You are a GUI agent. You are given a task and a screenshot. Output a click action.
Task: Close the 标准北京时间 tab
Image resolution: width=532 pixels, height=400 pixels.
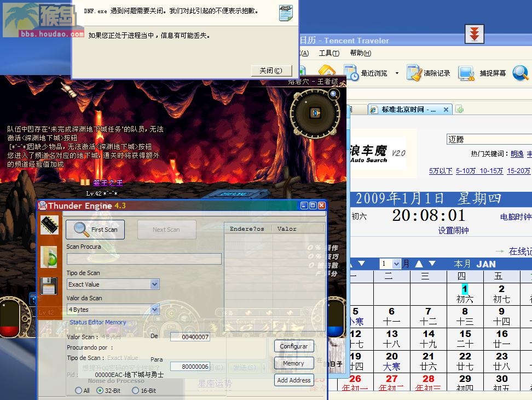click(x=446, y=110)
